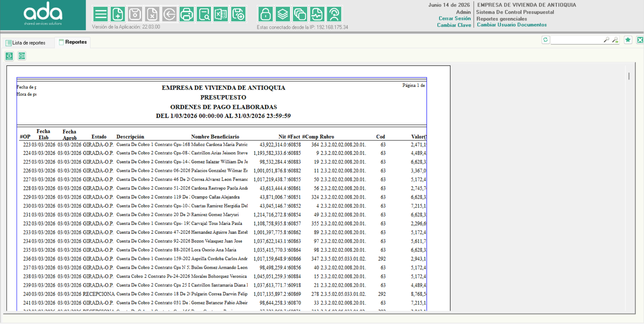This screenshot has height=324, width=644.
Task: Click beneficiary Ocampo Cañas Alejandra
Action: click(x=215, y=197)
